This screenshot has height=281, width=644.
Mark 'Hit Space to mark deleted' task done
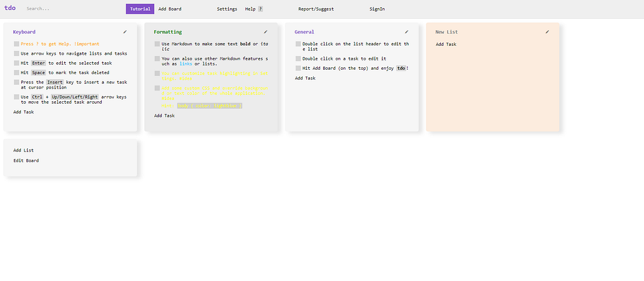click(x=16, y=72)
